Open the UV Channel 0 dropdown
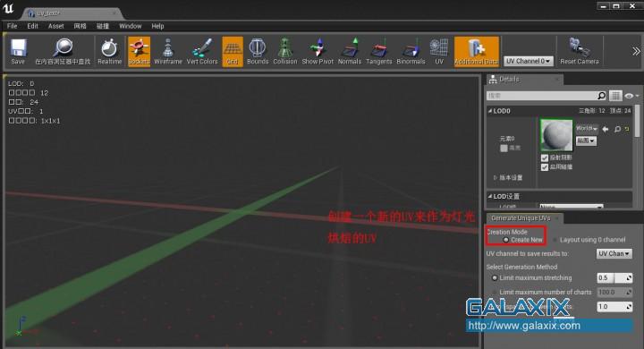 tap(529, 61)
